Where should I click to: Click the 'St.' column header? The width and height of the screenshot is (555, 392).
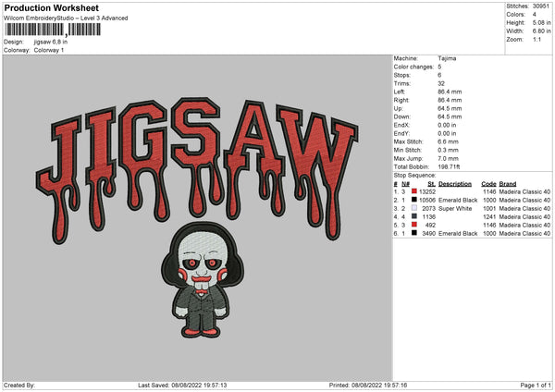[x=431, y=184]
